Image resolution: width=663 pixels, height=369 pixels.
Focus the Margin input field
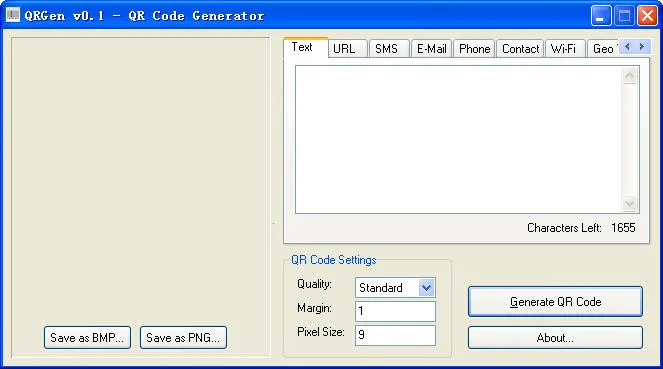pyautogui.click(x=395, y=311)
